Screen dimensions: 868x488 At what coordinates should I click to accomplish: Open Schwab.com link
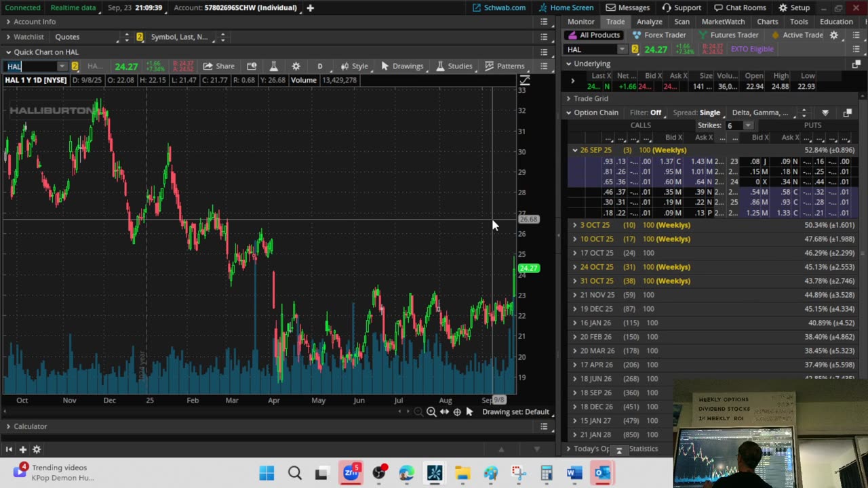pyautogui.click(x=499, y=7)
